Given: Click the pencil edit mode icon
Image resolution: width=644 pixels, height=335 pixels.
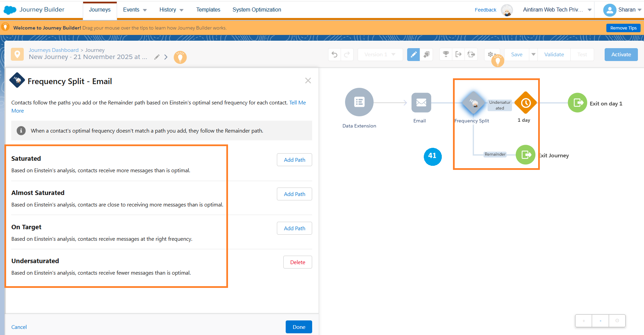Looking at the screenshot, I should (413, 55).
